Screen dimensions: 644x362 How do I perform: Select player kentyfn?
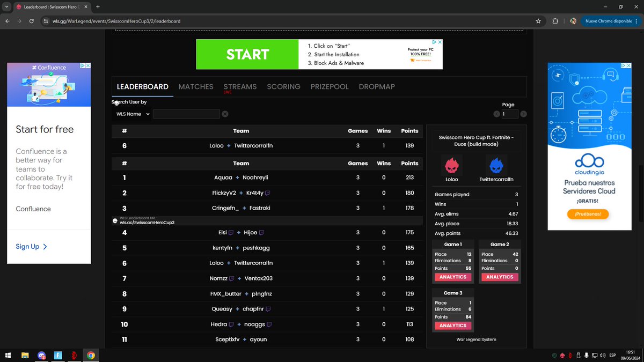(223, 248)
